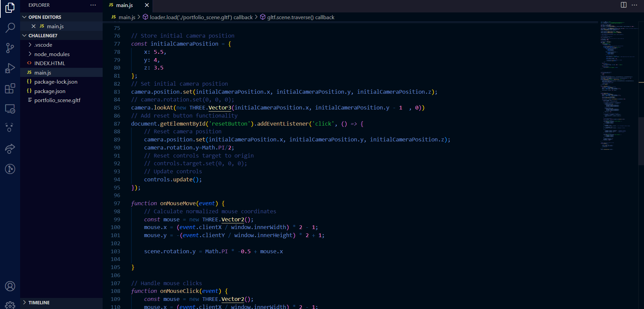Open the Search view icon

(x=10, y=28)
